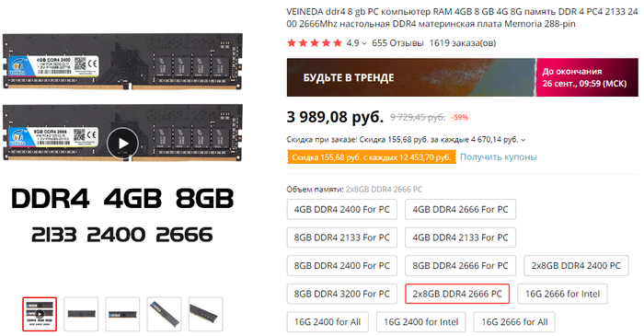The width and height of the screenshot is (644, 336).
Task: Open the 655 Отзывы reviews link
Action: [397, 43]
